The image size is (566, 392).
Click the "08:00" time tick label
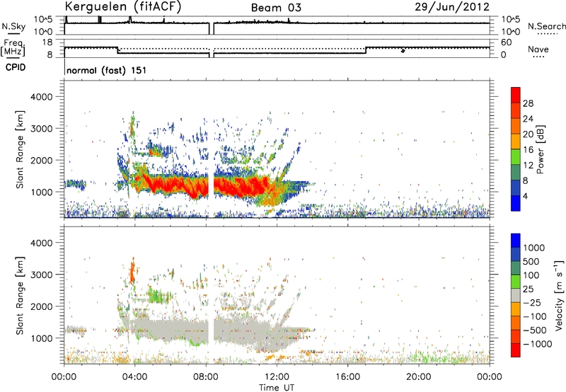206,377
